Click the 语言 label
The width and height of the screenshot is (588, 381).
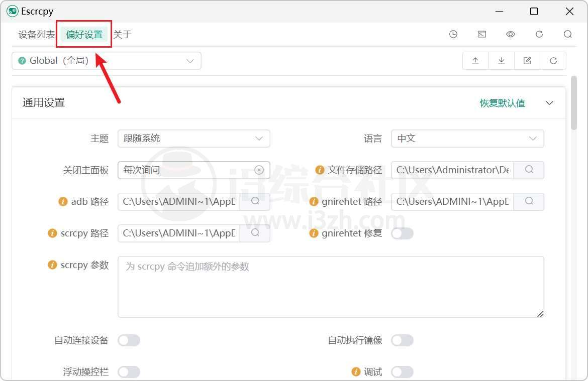pos(373,139)
